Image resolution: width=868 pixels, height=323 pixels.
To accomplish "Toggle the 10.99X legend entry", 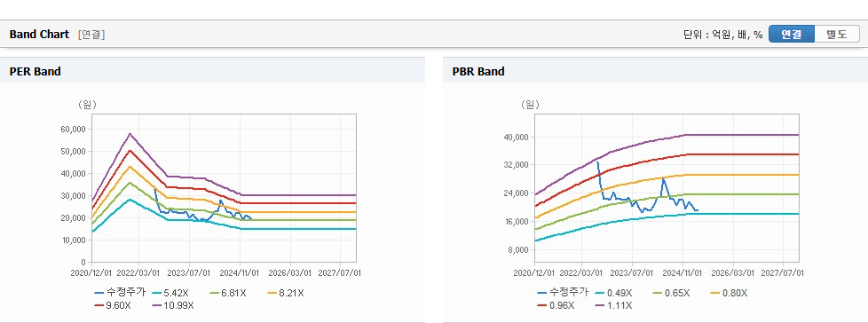I will point(173,304).
